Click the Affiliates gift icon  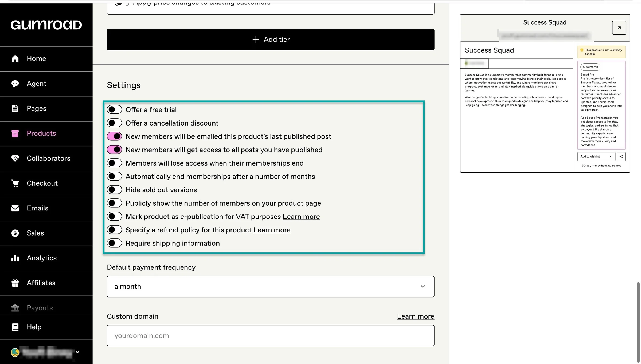click(x=15, y=283)
